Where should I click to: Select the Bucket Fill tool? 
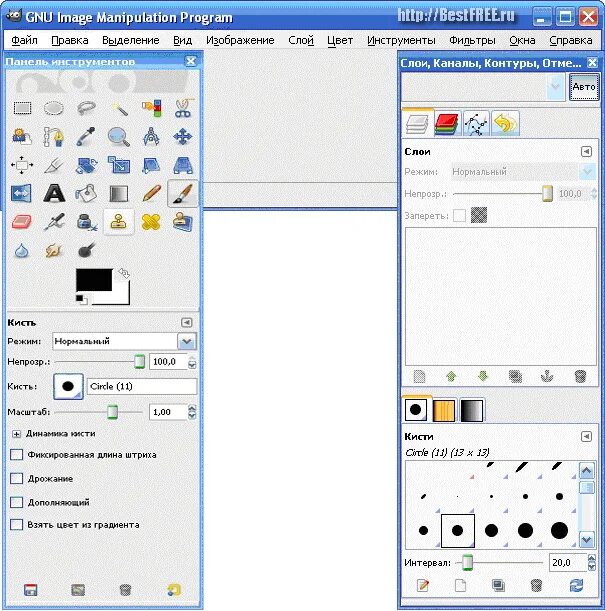click(x=86, y=194)
